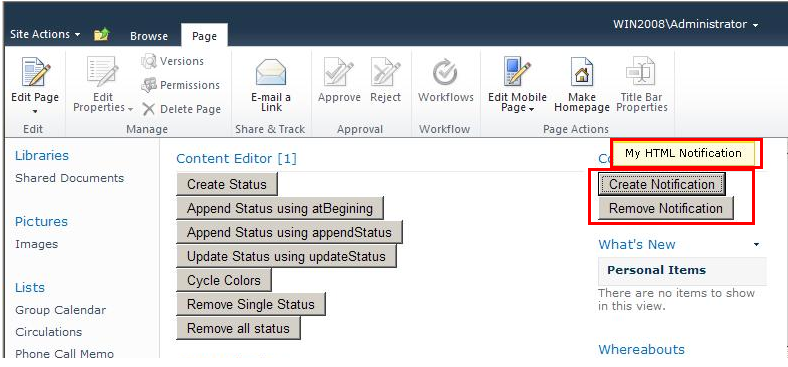Click the green navigate-up folder icon
Screen dimensions: 788x367
coord(102,35)
